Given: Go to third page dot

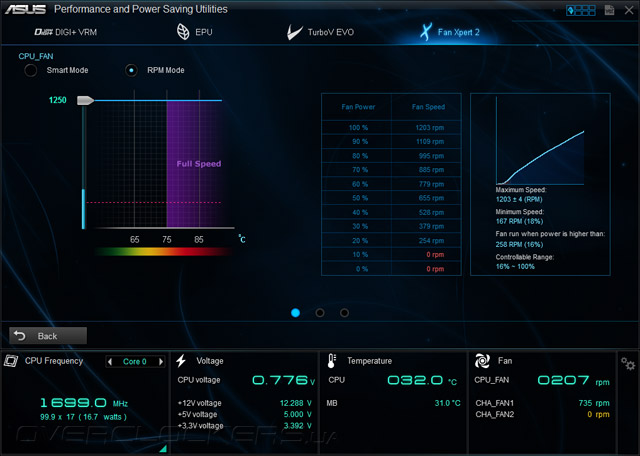Looking at the screenshot, I should [344, 313].
